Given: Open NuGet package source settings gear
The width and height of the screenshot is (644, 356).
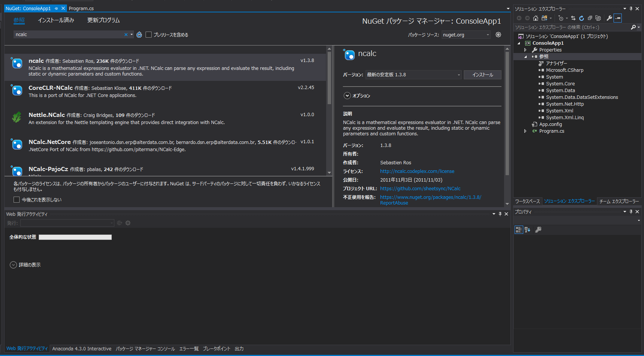Looking at the screenshot, I should [498, 35].
